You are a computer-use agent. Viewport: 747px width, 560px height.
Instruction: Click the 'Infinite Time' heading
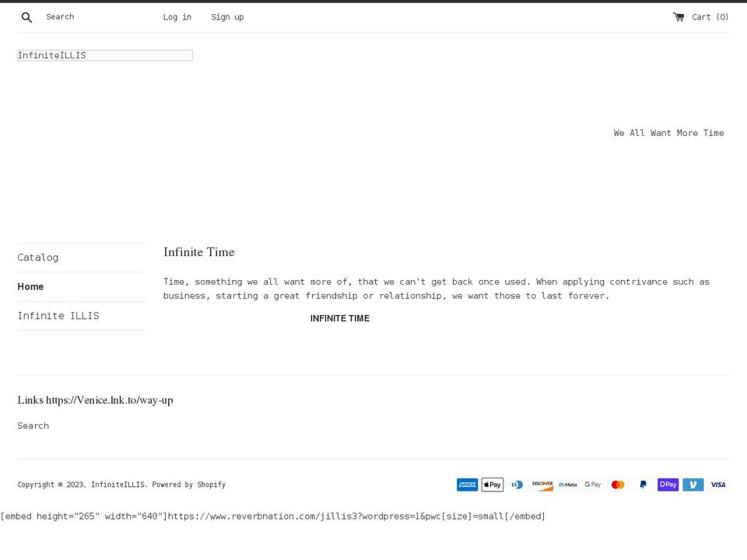click(198, 252)
